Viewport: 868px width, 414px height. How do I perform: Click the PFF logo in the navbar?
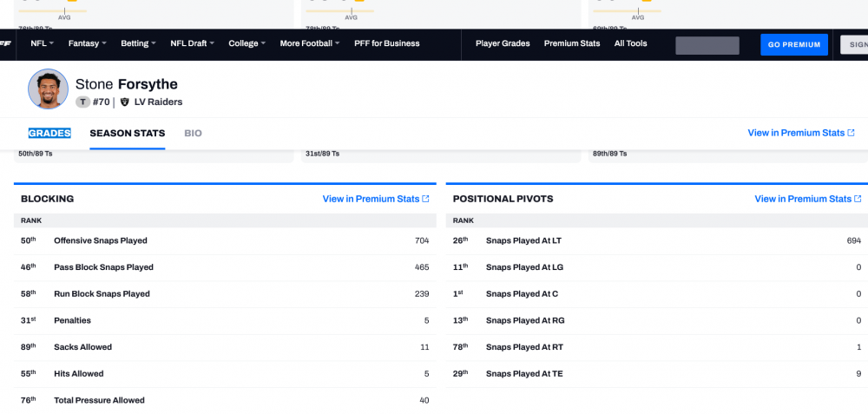click(5, 43)
